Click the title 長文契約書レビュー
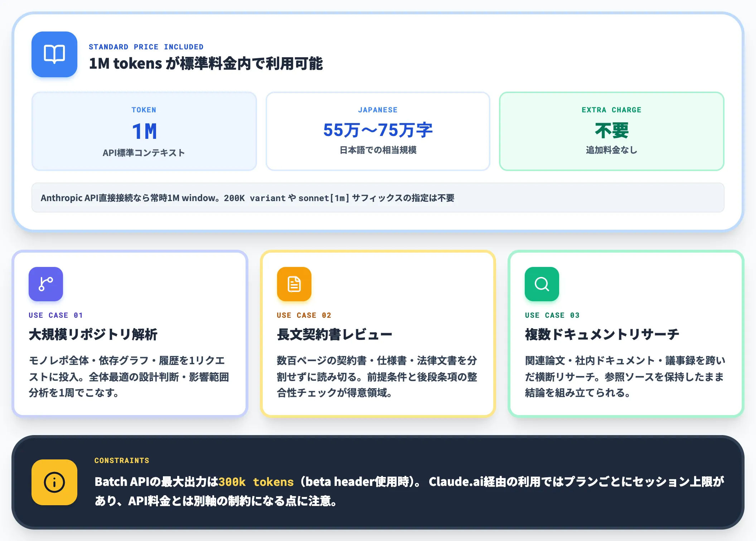Viewport: 756px width, 541px height. pos(334,335)
